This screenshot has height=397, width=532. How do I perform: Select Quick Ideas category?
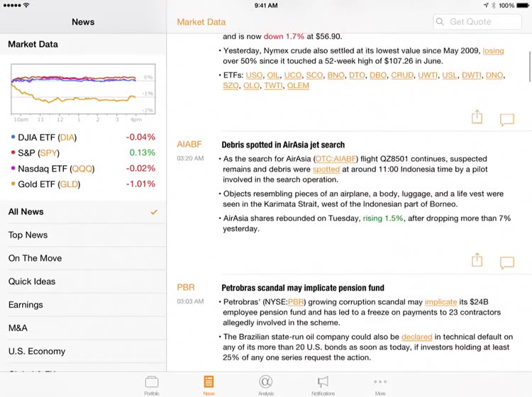tap(83, 281)
